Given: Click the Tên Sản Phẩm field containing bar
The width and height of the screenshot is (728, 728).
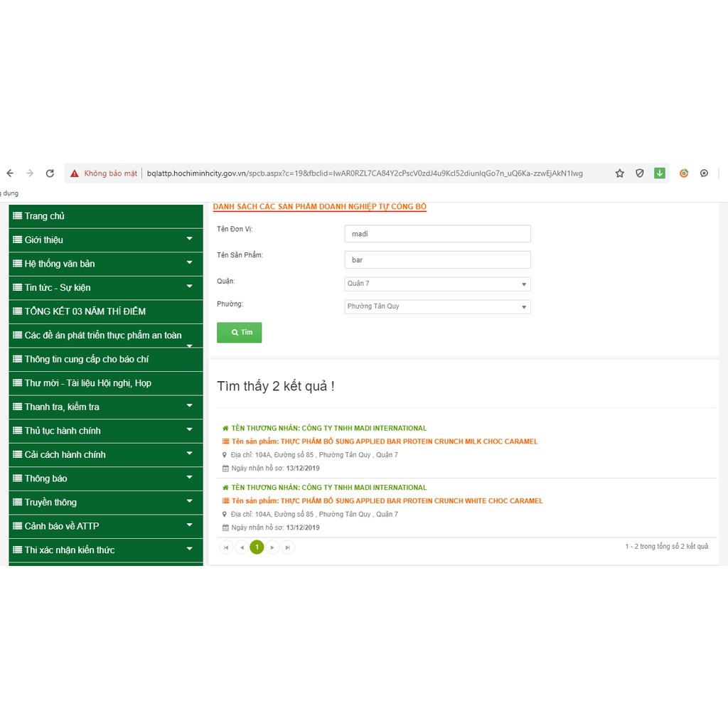Looking at the screenshot, I should coord(437,259).
